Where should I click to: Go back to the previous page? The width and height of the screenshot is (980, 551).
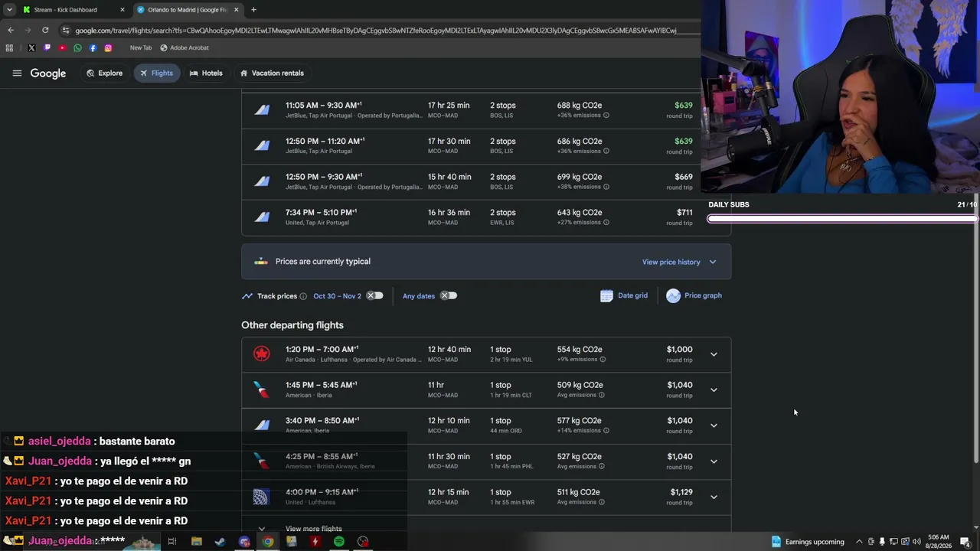tap(11, 30)
